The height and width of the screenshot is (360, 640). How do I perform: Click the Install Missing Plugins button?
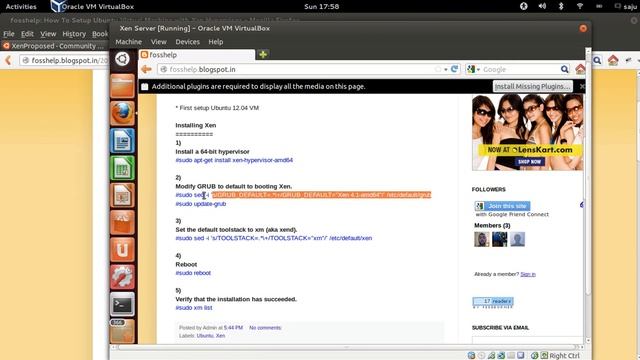click(533, 86)
